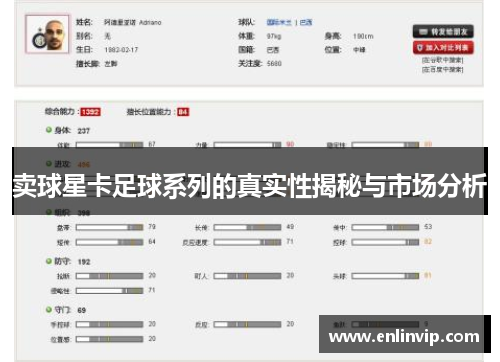Click the red 加入对比列表 button
Image resolution: width=500 pixels, height=362 pixels.
443,48
